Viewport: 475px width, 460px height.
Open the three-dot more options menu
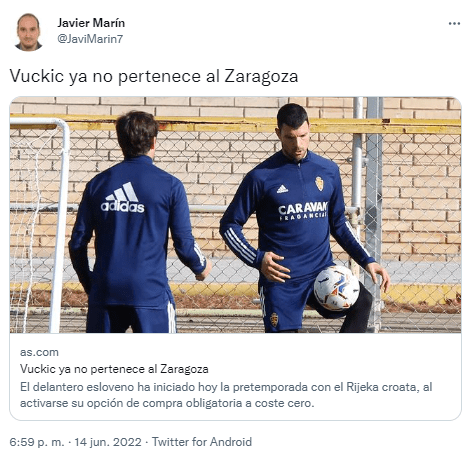[454, 23]
